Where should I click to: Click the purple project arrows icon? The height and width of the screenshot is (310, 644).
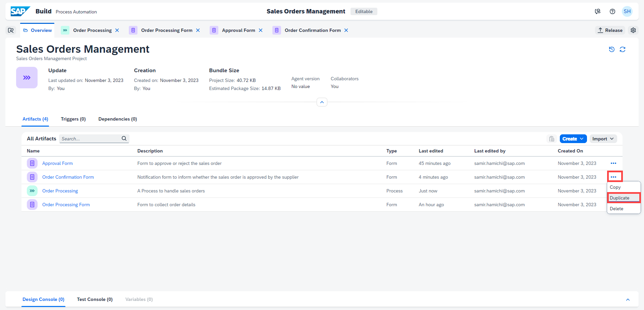(x=27, y=78)
